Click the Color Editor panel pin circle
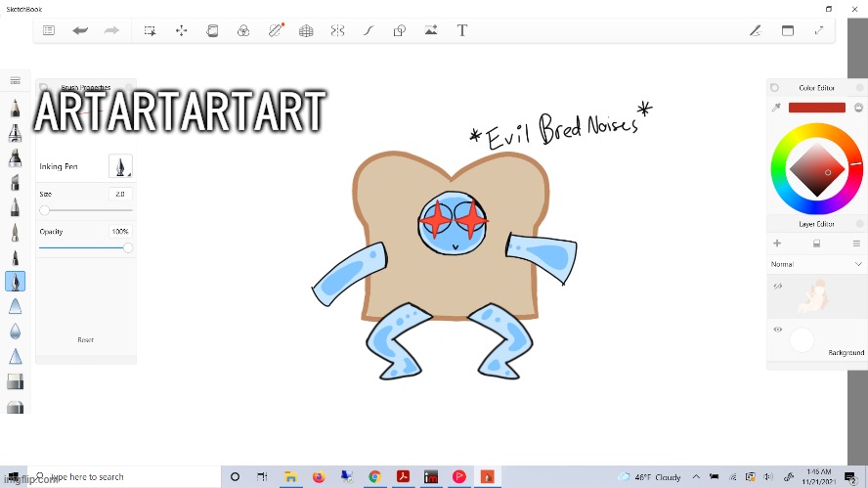The width and height of the screenshot is (868, 488). (x=774, y=87)
